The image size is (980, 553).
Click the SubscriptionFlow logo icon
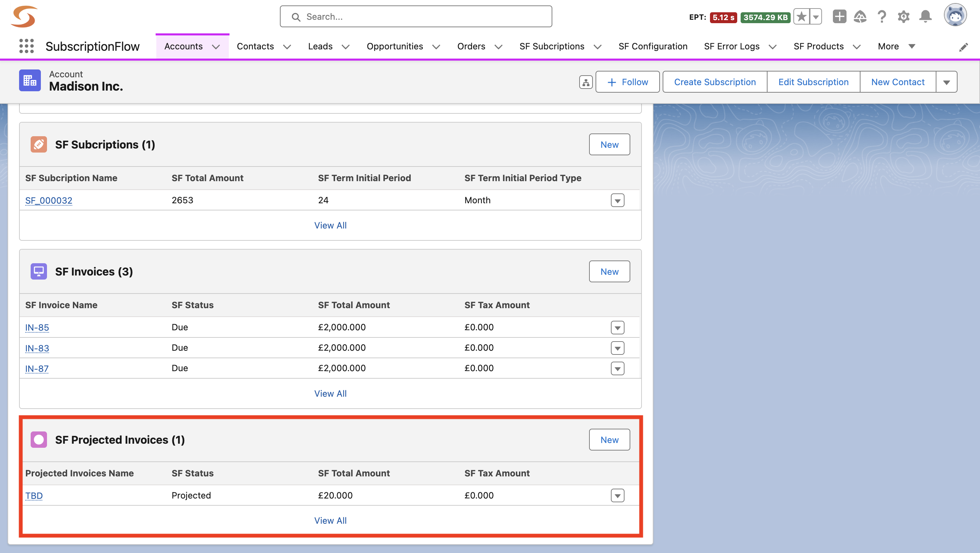click(x=25, y=17)
